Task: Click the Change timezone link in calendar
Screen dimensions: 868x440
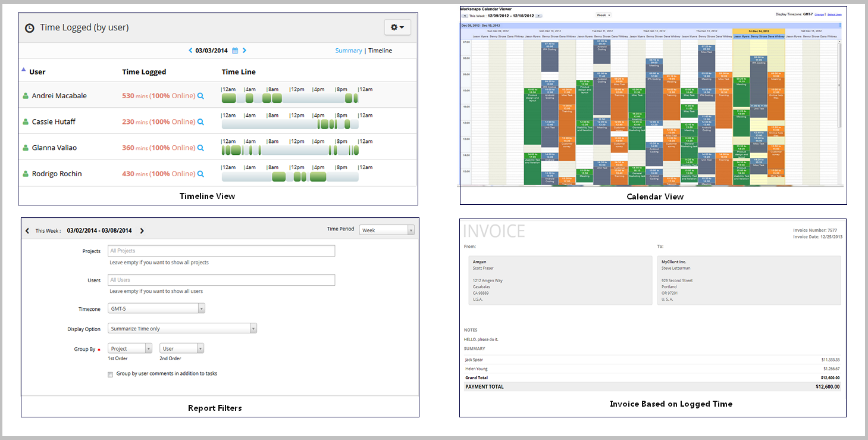Action: point(819,14)
